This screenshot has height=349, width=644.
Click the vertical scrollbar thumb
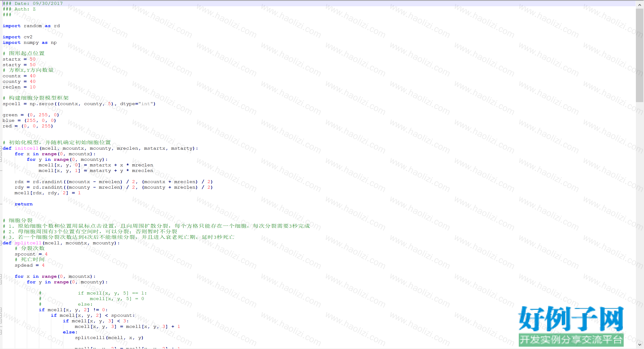[640, 55]
